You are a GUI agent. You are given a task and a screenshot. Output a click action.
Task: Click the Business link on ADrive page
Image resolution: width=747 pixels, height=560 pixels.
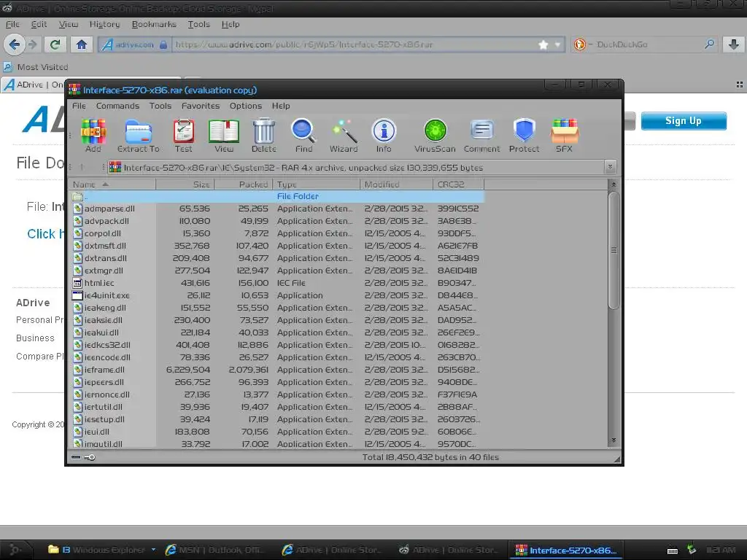35,338
